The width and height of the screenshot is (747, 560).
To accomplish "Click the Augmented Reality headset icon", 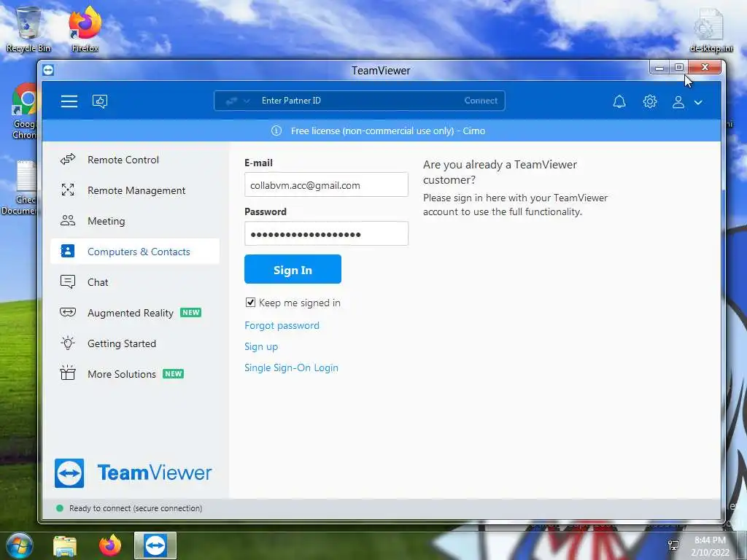I will 68,312.
